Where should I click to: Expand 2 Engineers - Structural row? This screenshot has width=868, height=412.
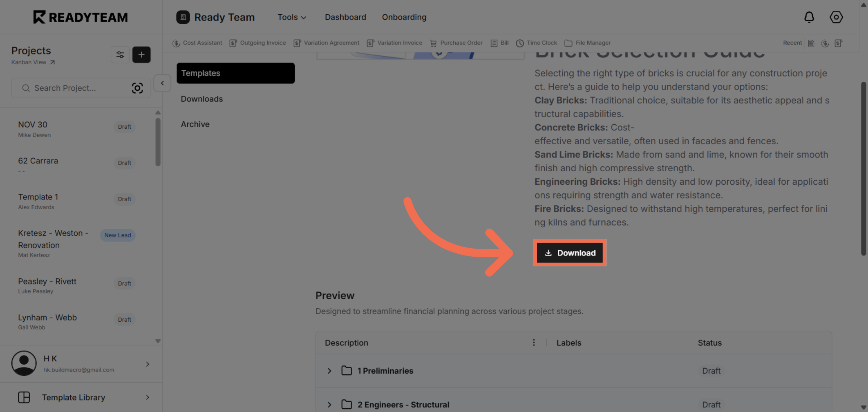pyautogui.click(x=329, y=405)
